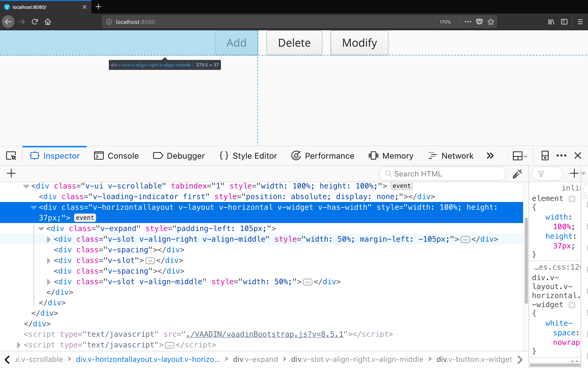Viewport: 588px width, 368px height.
Task: Click the forward navigation arrow
Action: tap(22, 22)
